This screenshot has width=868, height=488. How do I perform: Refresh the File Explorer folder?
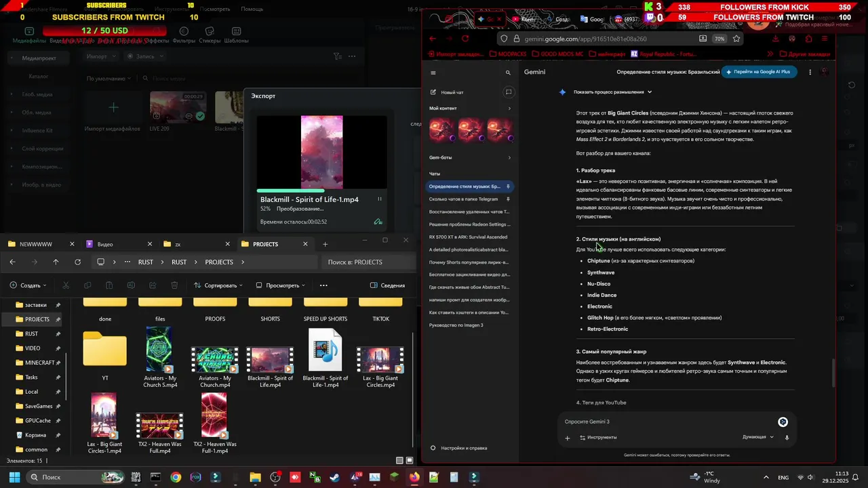pos(78,262)
